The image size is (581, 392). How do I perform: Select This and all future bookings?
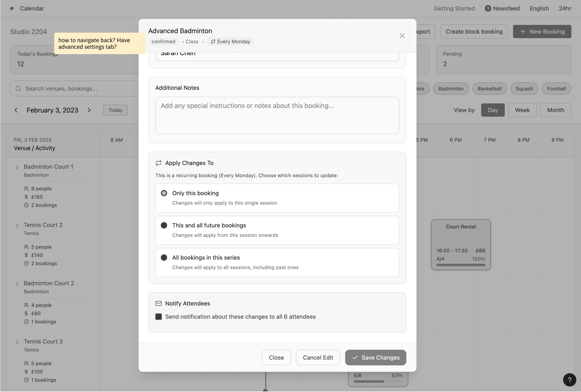click(164, 226)
